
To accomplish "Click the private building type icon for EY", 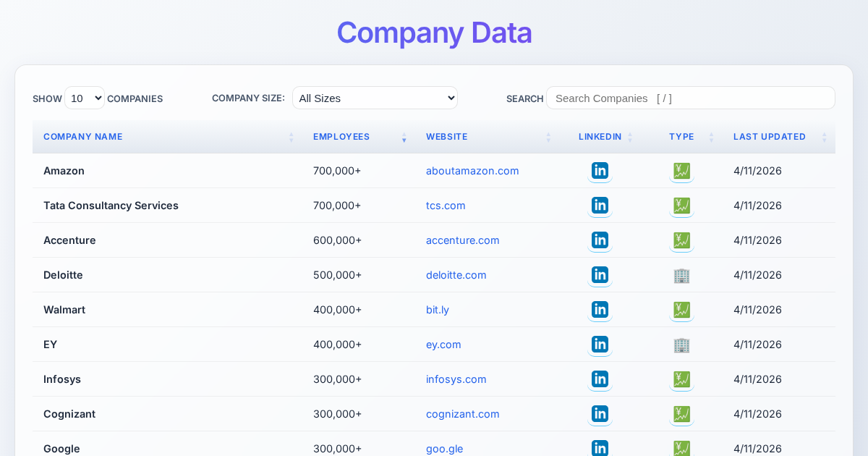I will coord(681,345).
